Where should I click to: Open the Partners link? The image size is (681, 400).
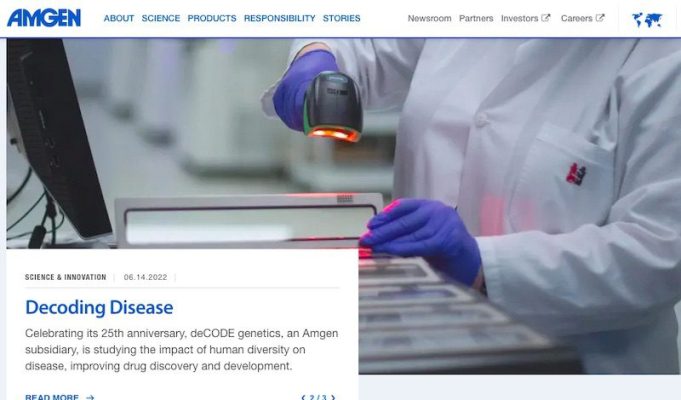(476, 18)
